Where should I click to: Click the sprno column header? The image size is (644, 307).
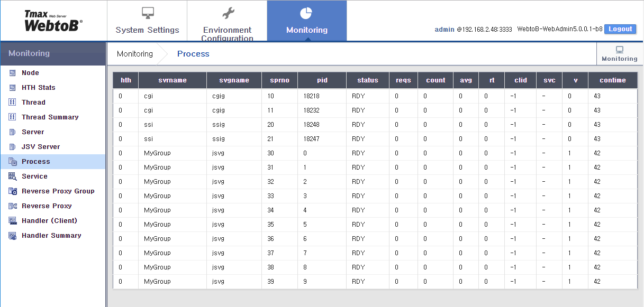(280, 80)
